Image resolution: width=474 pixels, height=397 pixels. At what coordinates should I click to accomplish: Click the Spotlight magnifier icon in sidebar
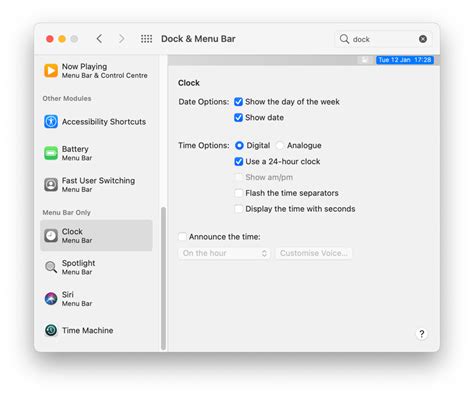[x=51, y=267]
